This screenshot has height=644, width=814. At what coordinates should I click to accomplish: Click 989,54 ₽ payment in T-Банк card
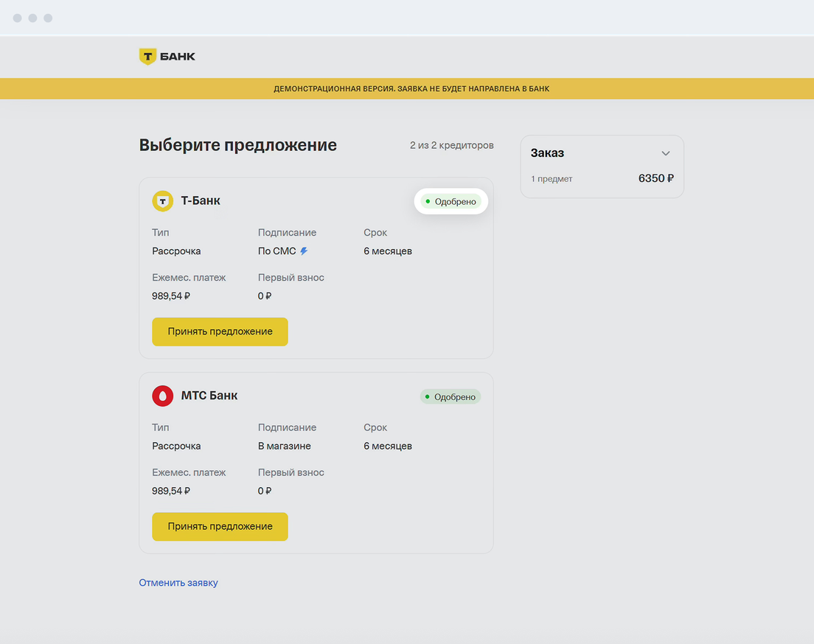pos(171,296)
